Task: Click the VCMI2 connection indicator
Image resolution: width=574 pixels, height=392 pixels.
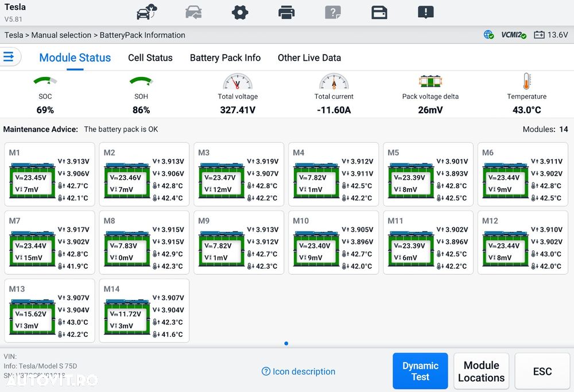Action: point(513,35)
